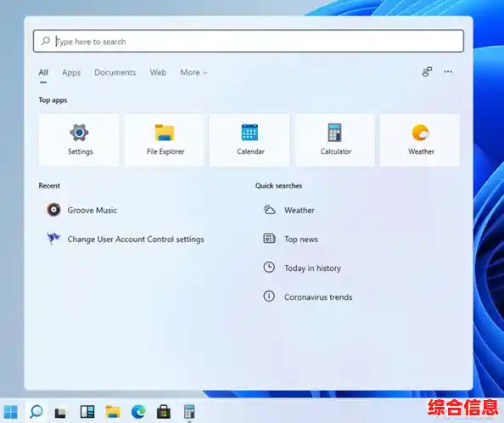Click the 'Type here to search' field
The height and width of the screenshot is (423, 504).
tap(249, 41)
